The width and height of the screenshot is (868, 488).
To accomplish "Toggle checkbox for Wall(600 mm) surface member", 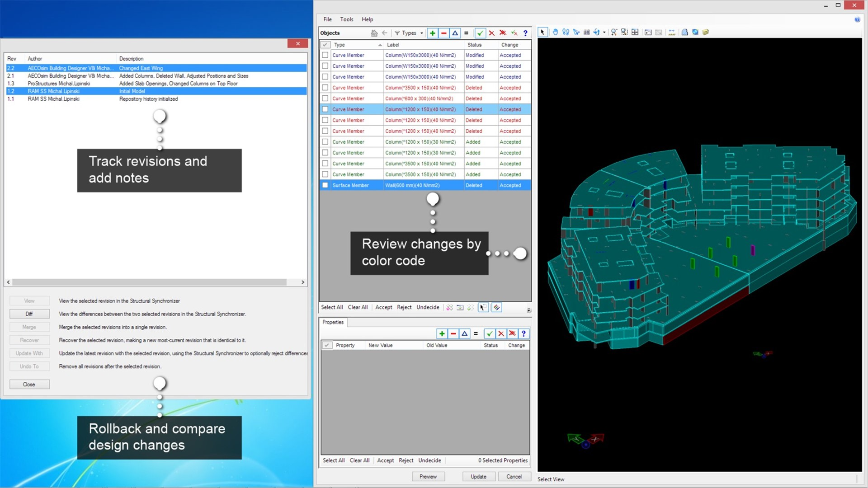I will tap(325, 185).
